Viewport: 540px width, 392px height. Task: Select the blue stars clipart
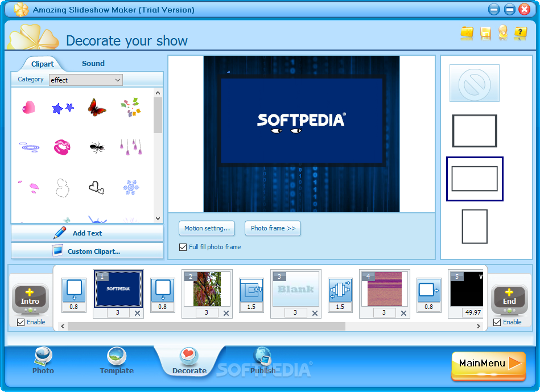tap(63, 108)
